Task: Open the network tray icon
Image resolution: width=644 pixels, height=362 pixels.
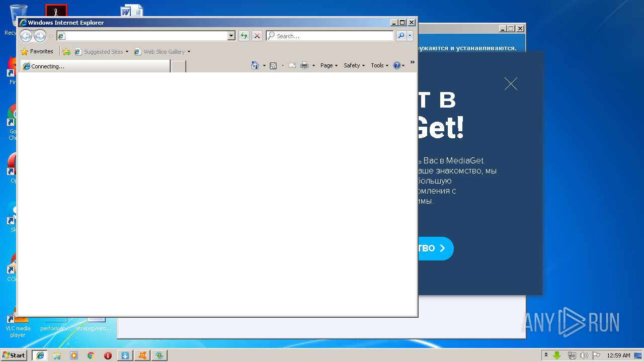Action: (572, 355)
